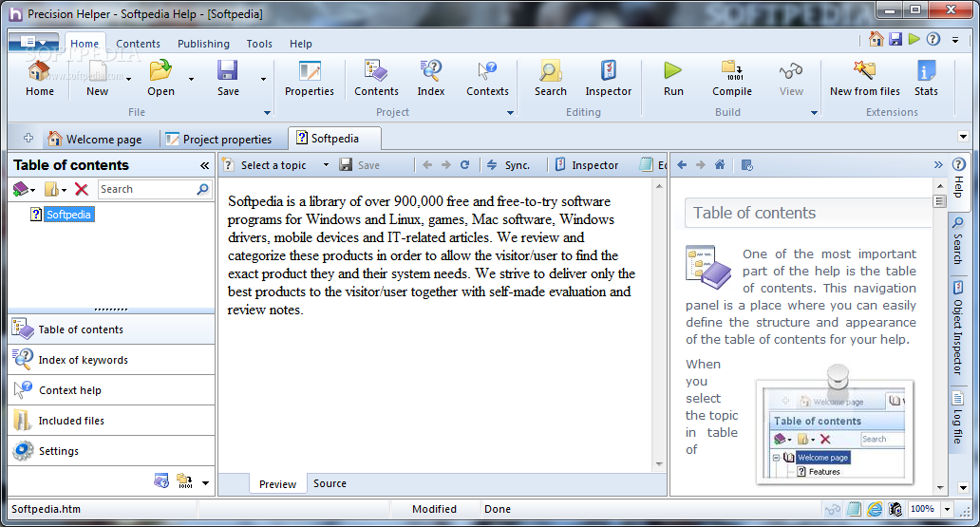Screen dimensions: 980x527
Task: Launch New from files wizard
Action: coord(864,79)
